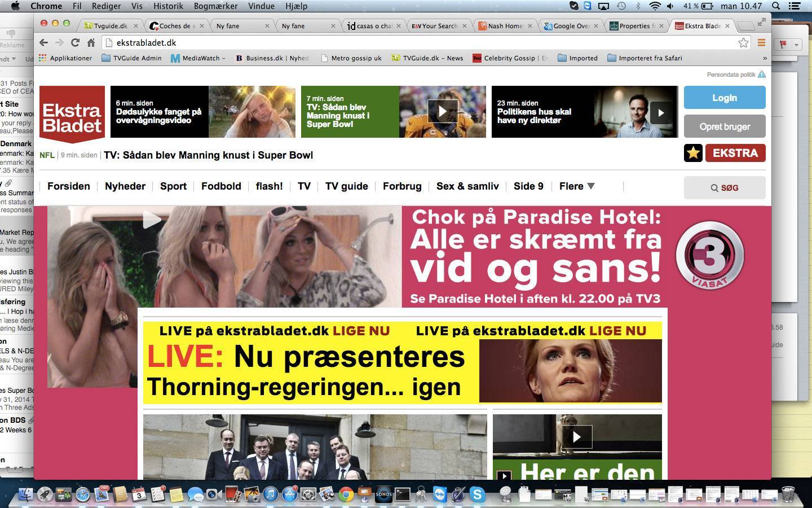Expand the Flere navigation dropdown
Screen dimensions: 812x508
[577, 186]
